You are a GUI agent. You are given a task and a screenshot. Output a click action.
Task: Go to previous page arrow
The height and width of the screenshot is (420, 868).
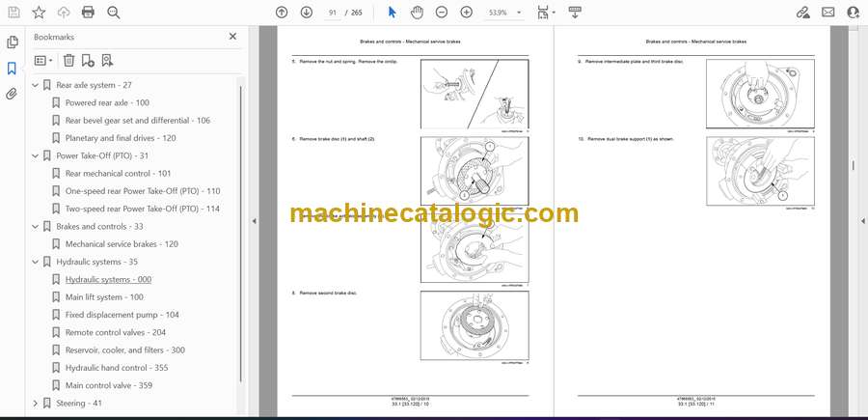coord(282,13)
